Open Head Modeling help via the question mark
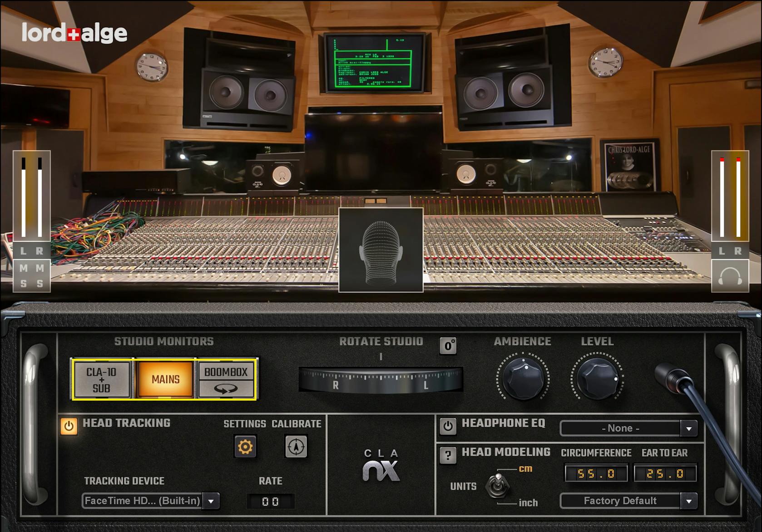 tap(449, 456)
